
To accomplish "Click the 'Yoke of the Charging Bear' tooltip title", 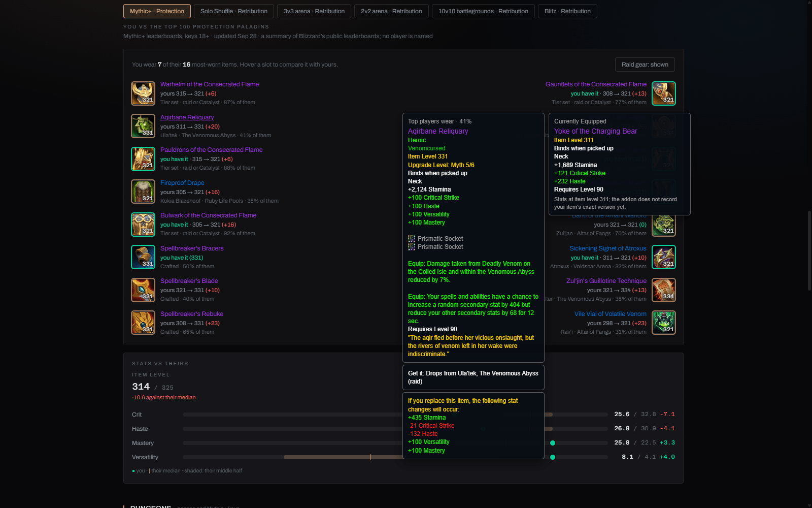I will pyautogui.click(x=596, y=131).
